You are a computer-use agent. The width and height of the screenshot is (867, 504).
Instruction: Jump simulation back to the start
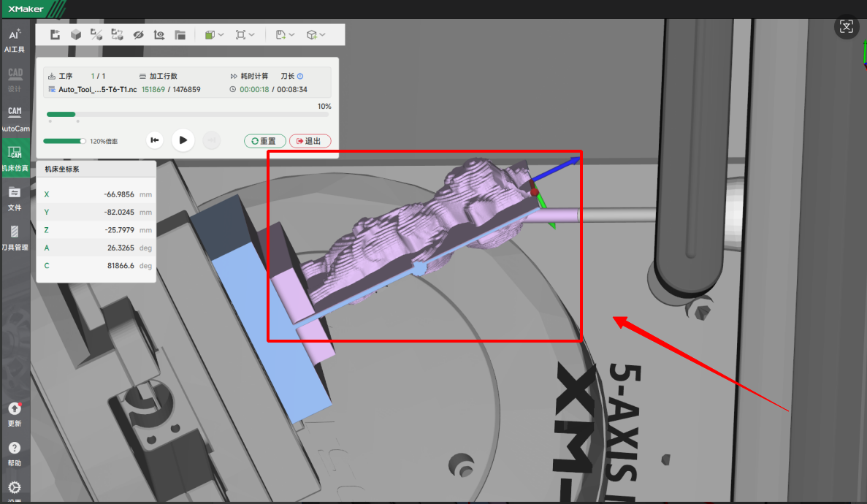155,140
